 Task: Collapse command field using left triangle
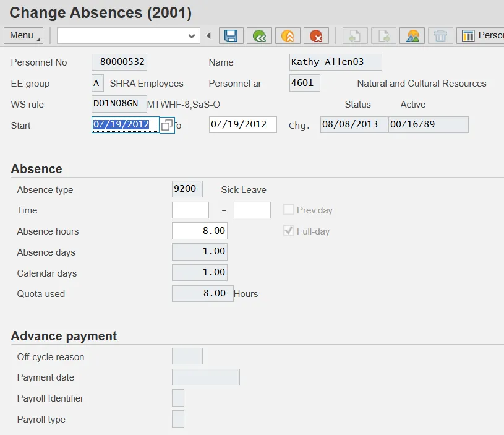click(208, 36)
